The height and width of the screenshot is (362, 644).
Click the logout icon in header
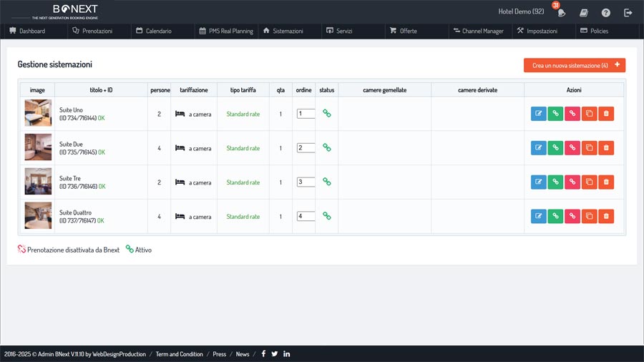coord(628,12)
